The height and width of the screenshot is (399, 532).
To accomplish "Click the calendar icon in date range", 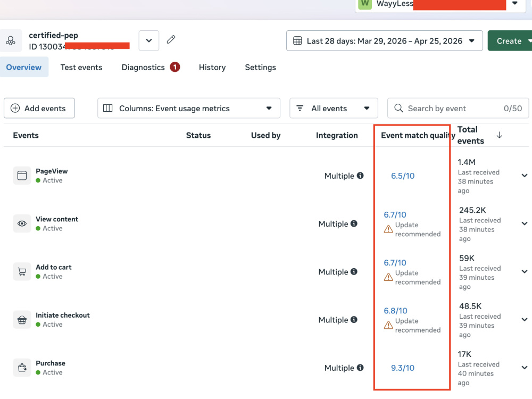I will [297, 41].
